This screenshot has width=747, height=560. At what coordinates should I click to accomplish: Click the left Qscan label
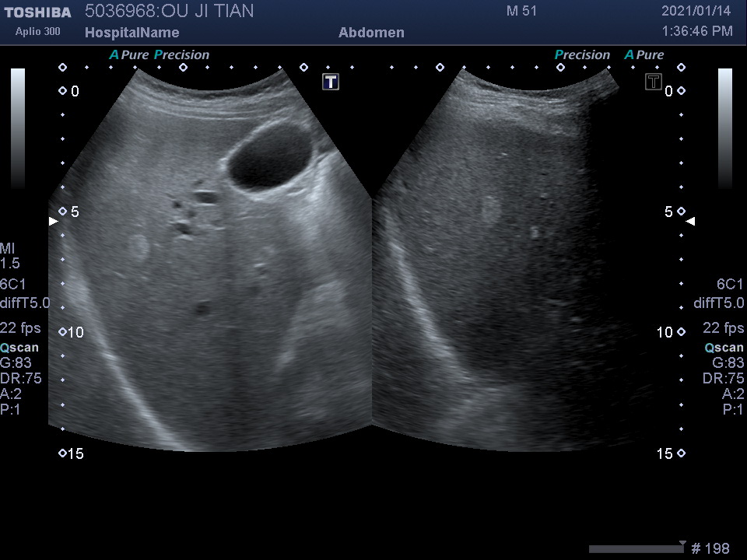19,348
